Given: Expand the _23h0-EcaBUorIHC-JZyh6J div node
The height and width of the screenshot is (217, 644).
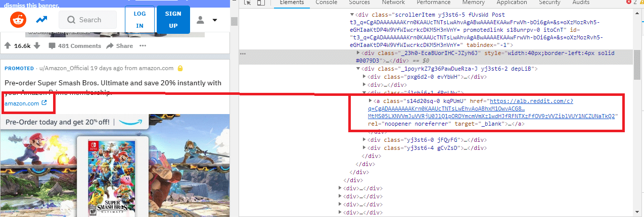Looking at the screenshot, I should coord(358,53).
